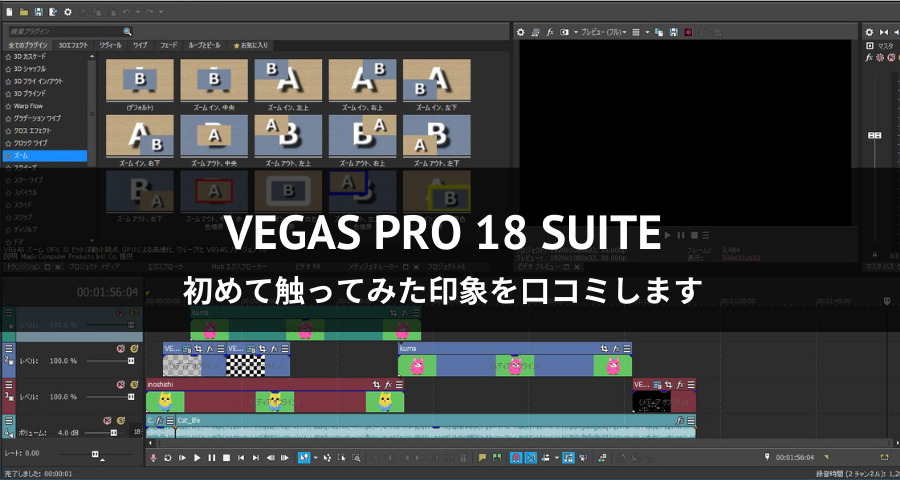Stop playback in the transport bar
Image resolution: width=900 pixels, height=480 pixels.
click(227, 458)
